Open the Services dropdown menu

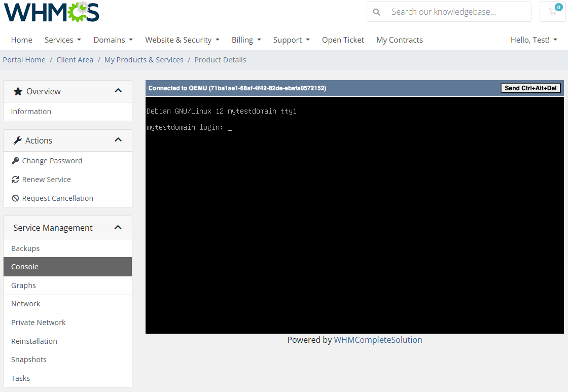[62, 40]
